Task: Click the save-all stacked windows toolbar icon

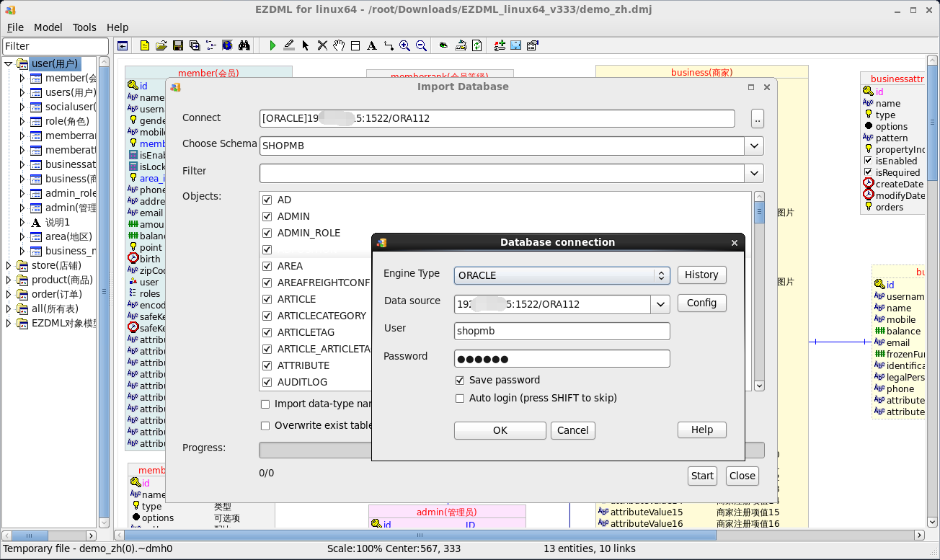Action: point(195,45)
